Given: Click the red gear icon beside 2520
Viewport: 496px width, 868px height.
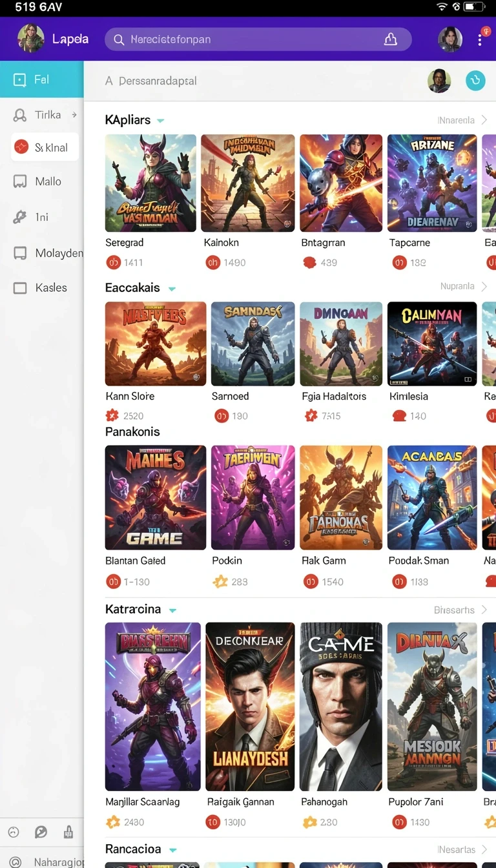Looking at the screenshot, I should tap(112, 415).
